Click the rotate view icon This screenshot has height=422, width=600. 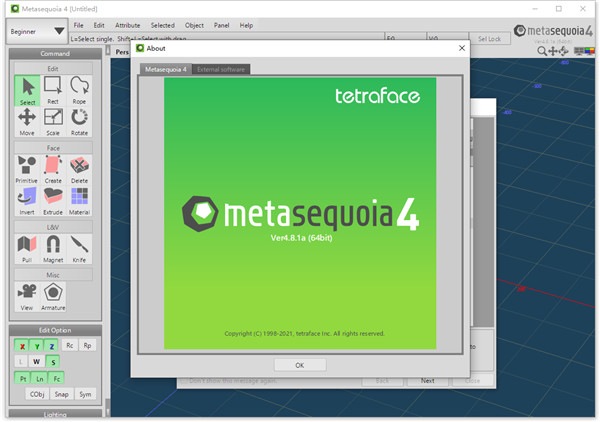tap(564, 51)
